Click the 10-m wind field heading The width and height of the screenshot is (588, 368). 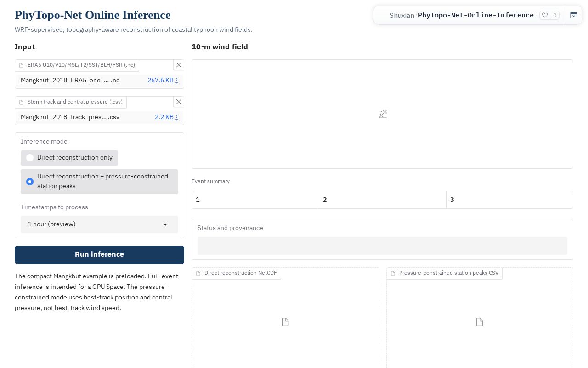(x=220, y=47)
